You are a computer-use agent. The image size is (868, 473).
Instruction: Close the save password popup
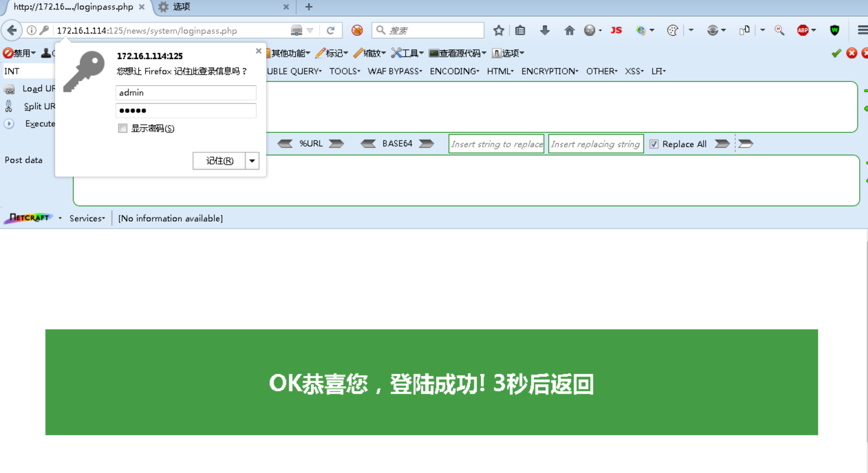pyautogui.click(x=259, y=51)
